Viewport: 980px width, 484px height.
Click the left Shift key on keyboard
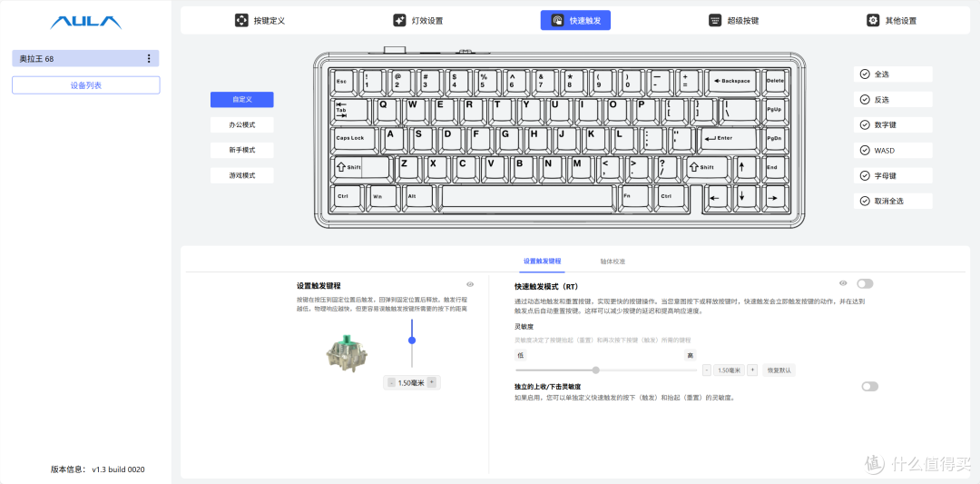coord(360,168)
